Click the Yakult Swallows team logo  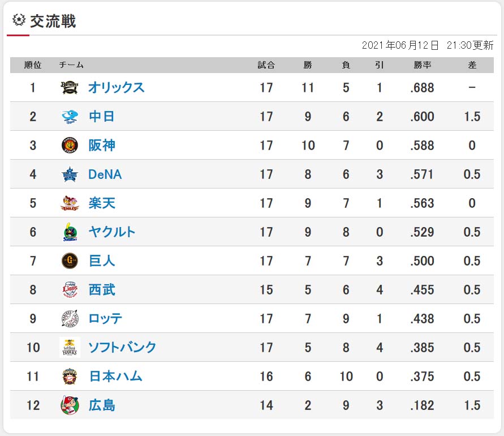70,232
